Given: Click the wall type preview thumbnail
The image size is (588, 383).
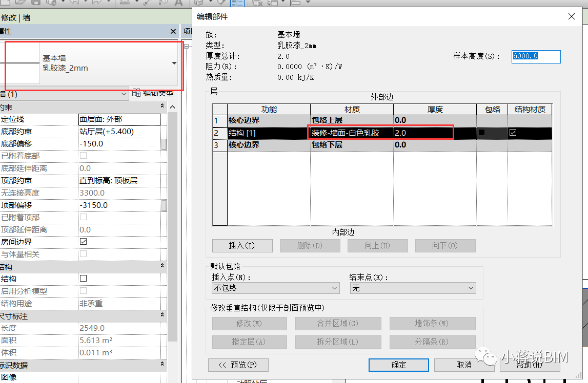Looking at the screenshot, I should coord(21,63).
